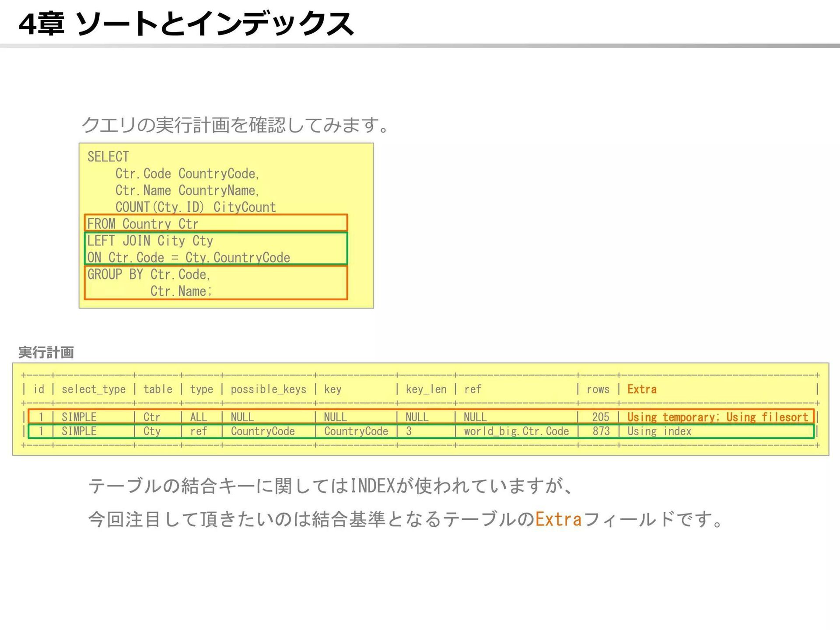
Task: Click the ON Ctr.Code = Cty.CountryCode condition
Action: click(x=189, y=257)
